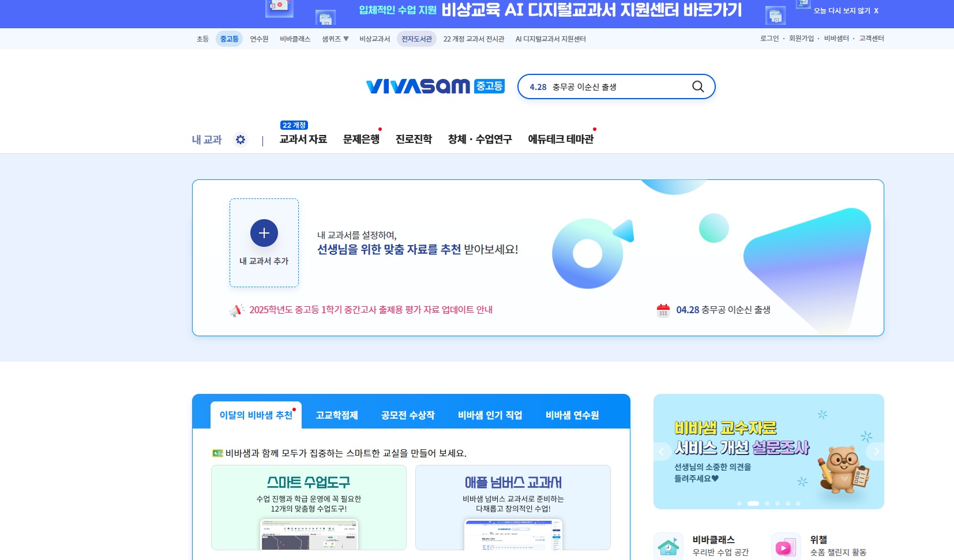This screenshot has height=560, width=954.
Task: Select the active second banner dot
Action: tap(753, 503)
